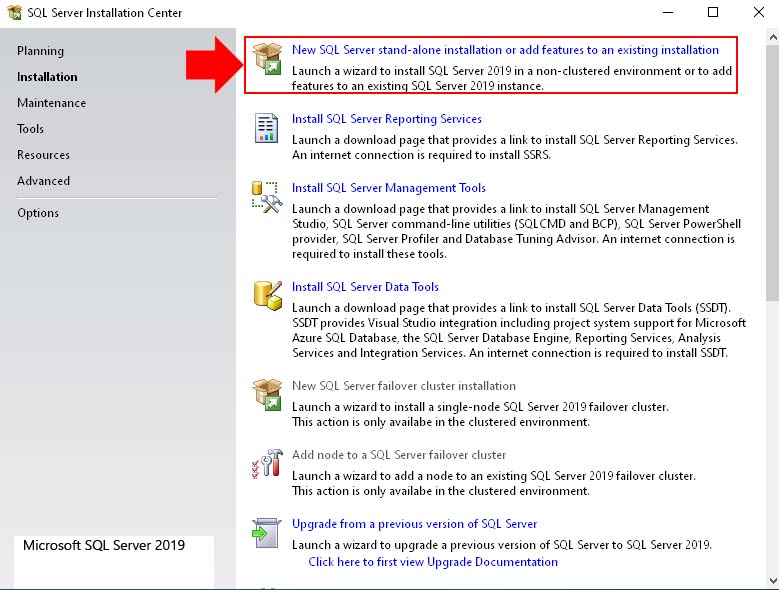Screen dimensions: 779x590
Task: Click the Data Tools database cylinder icon
Action: click(267, 295)
